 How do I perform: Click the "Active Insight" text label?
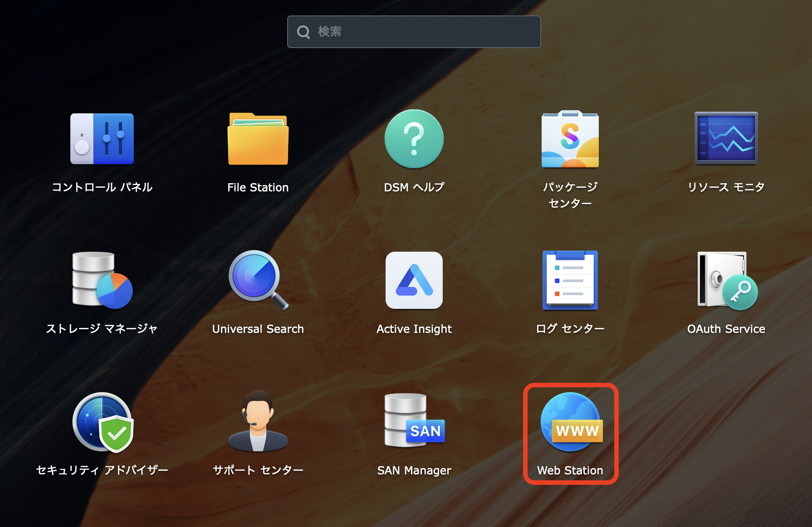(414, 329)
